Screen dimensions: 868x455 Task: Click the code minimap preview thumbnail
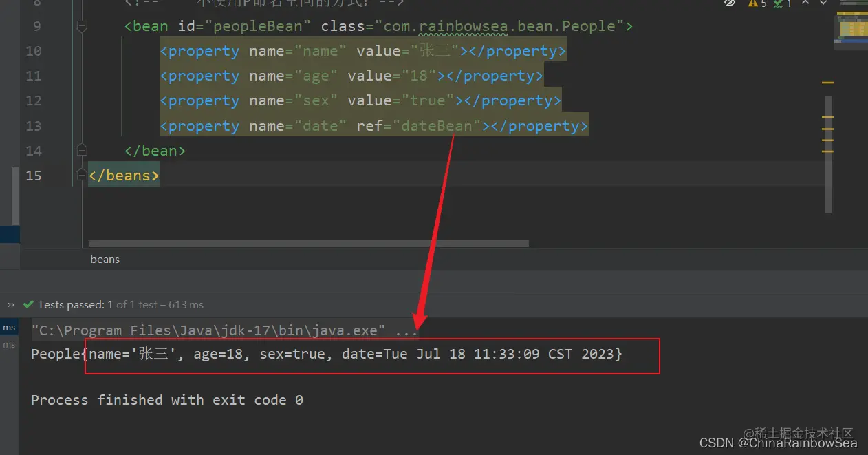pos(852,27)
